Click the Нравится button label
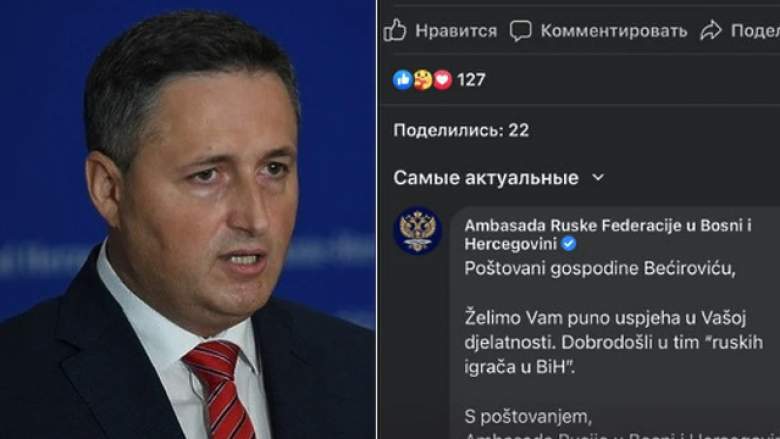The height and width of the screenshot is (439, 780). [456, 31]
